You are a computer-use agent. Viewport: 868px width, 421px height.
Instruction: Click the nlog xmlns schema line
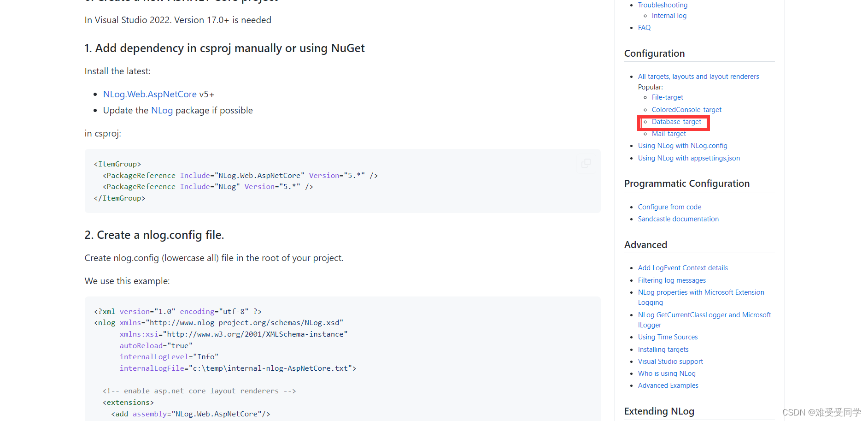tap(219, 323)
